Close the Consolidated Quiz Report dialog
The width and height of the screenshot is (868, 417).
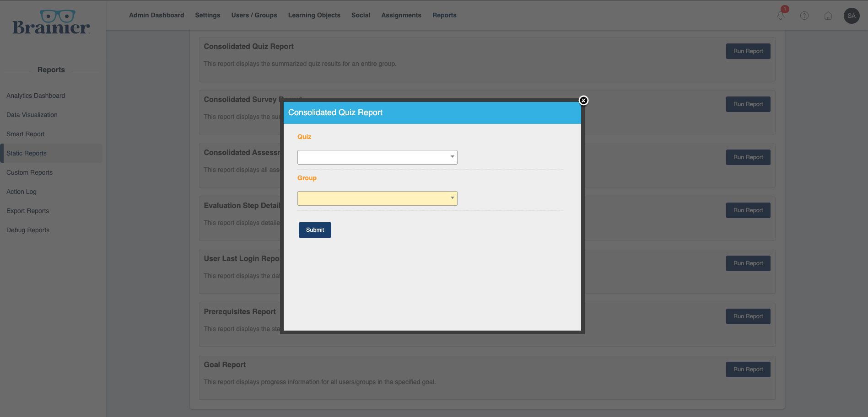(583, 101)
